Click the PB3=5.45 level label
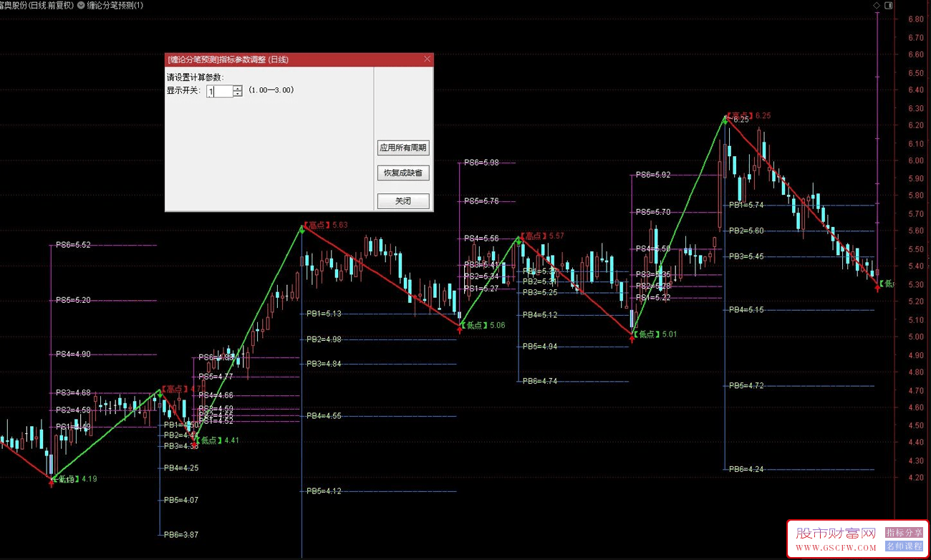The image size is (931, 560). (746, 256)
